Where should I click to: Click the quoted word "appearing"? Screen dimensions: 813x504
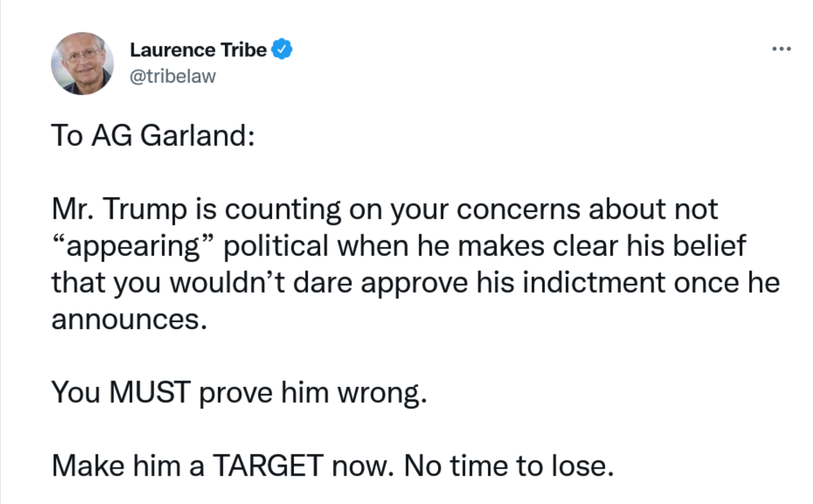pyautogui.click(x=133, y=246)
